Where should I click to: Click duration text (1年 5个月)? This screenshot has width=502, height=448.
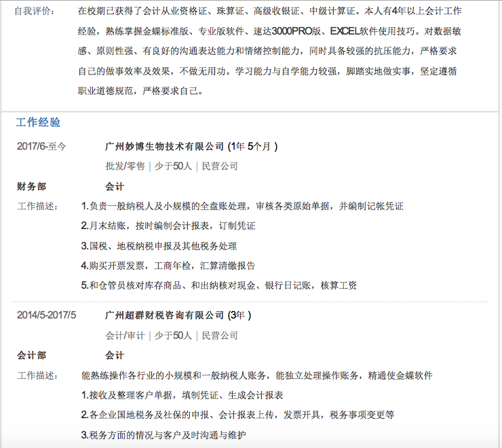[252, 146]
